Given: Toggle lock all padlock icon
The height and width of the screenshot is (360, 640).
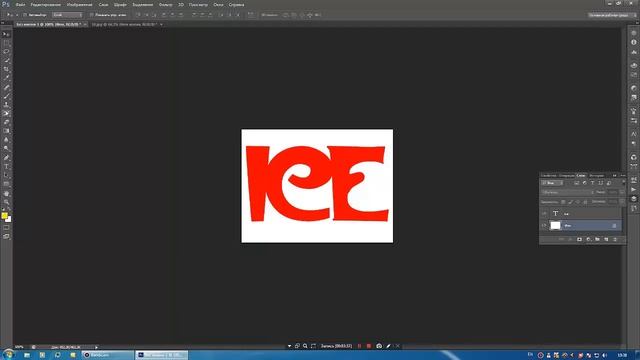Looking at the screenshot, I should 585,202.
